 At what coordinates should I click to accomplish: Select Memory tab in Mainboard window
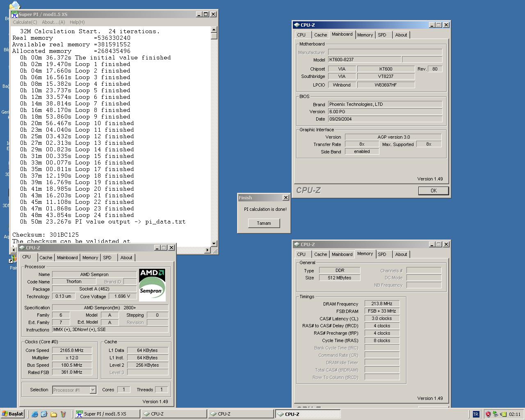tap(365, 35)
